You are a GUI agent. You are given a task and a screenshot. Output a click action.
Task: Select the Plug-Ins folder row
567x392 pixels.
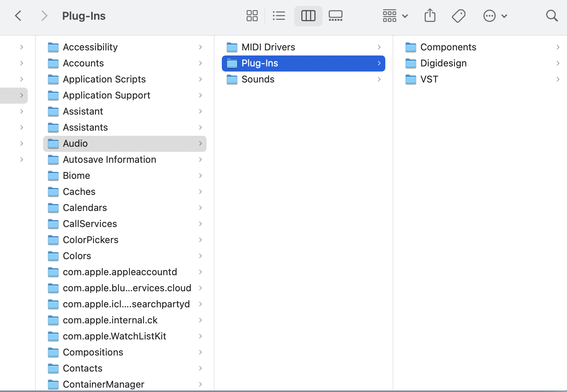304,63
